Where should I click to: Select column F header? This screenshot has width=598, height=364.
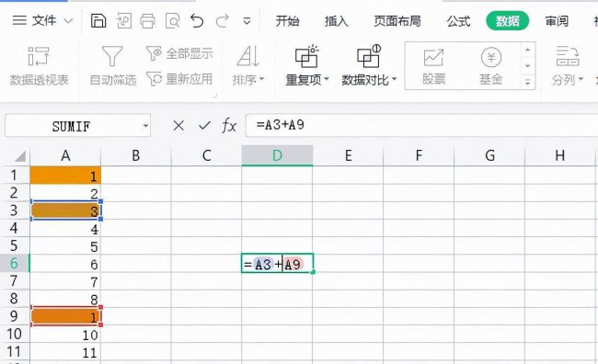tap(419, 155)
